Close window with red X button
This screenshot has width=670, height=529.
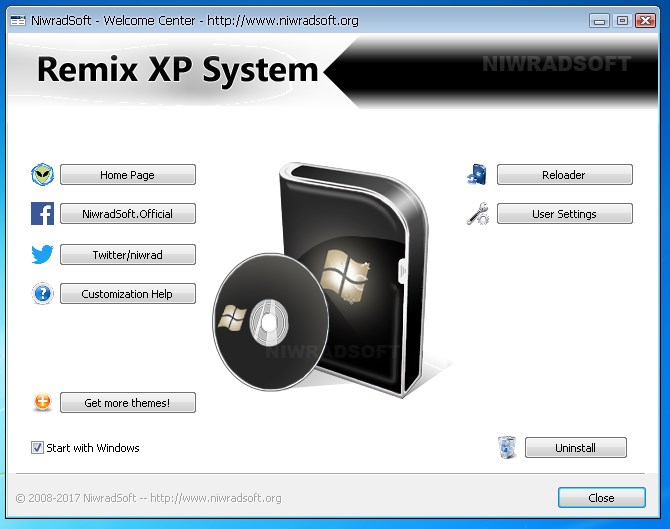tap(645, 21)
